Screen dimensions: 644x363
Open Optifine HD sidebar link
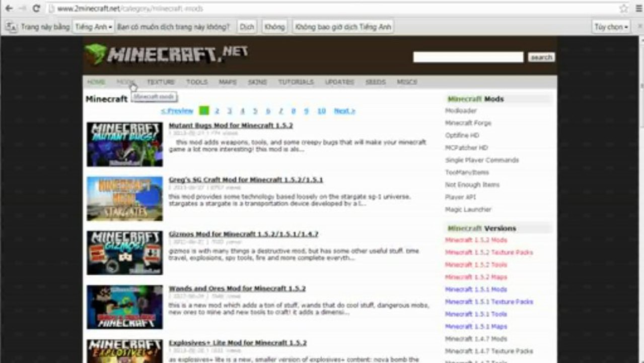point(462,136)
